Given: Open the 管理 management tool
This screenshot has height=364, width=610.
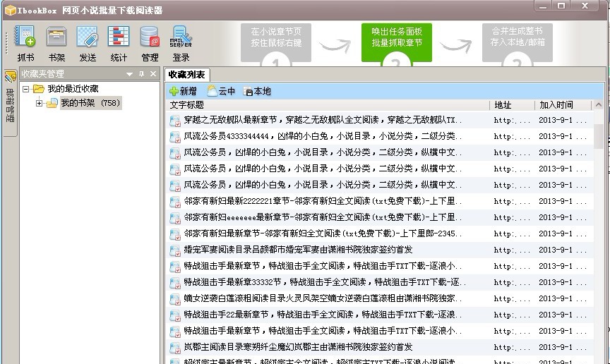Looking at the screenshot, I should (x=150, y=44).
